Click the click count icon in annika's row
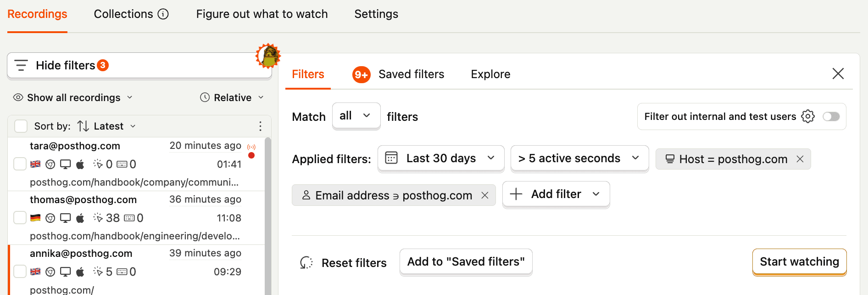 click(98, 271)
